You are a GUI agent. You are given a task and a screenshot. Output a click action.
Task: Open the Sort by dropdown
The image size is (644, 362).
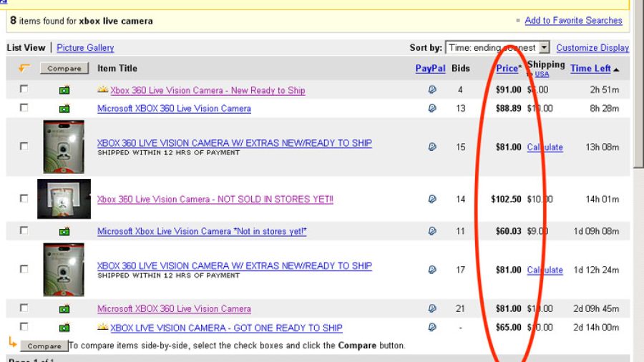[497, 48]
